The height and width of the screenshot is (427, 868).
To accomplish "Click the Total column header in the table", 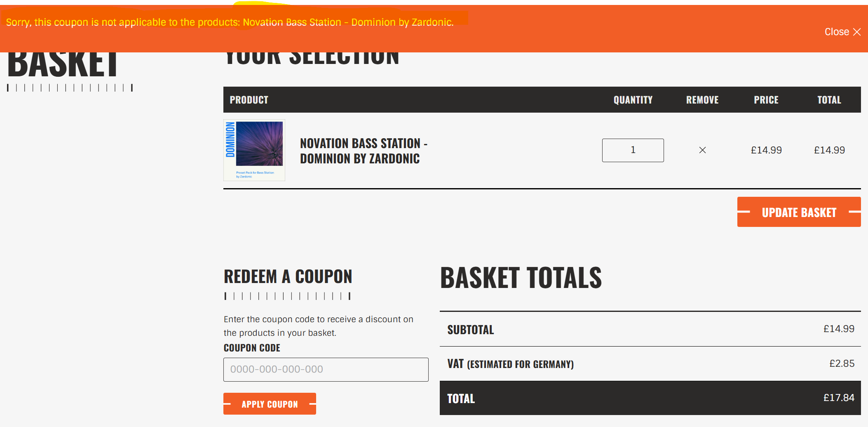I will pyautogui.click(x=829, y=100).
